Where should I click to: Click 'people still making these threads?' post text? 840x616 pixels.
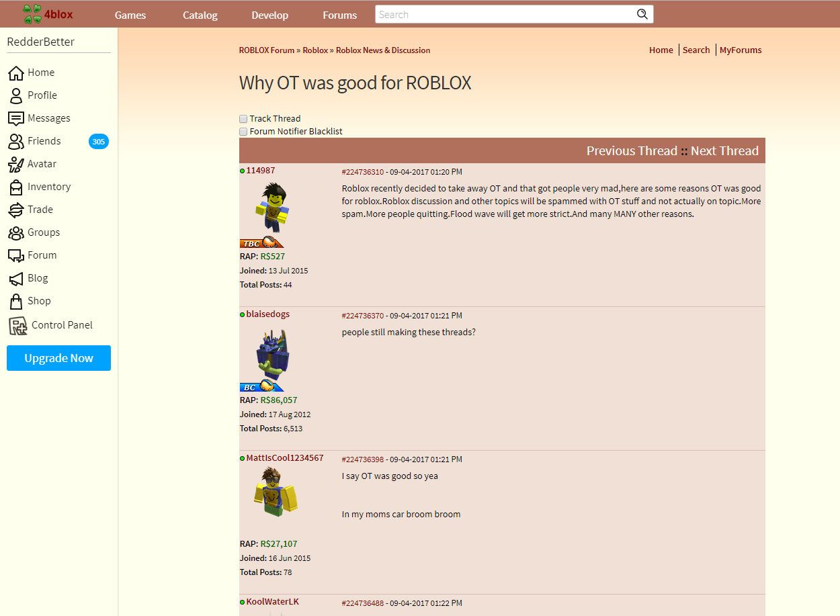(409, 332)
